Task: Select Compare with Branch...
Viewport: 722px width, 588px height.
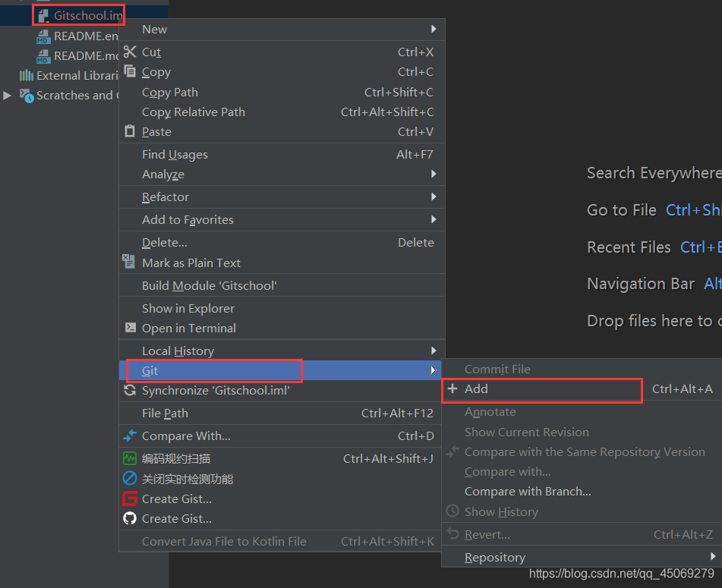Action: pos(582,491)
